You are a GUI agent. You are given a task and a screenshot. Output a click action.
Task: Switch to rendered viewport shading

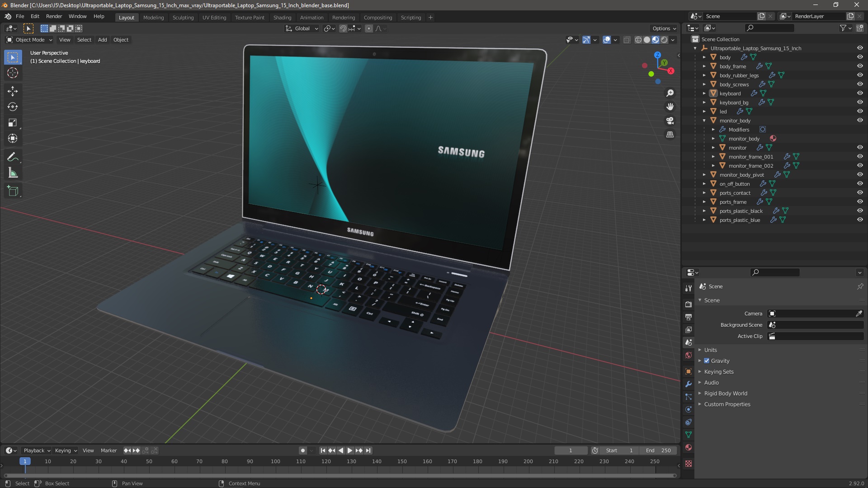[664, 40]
